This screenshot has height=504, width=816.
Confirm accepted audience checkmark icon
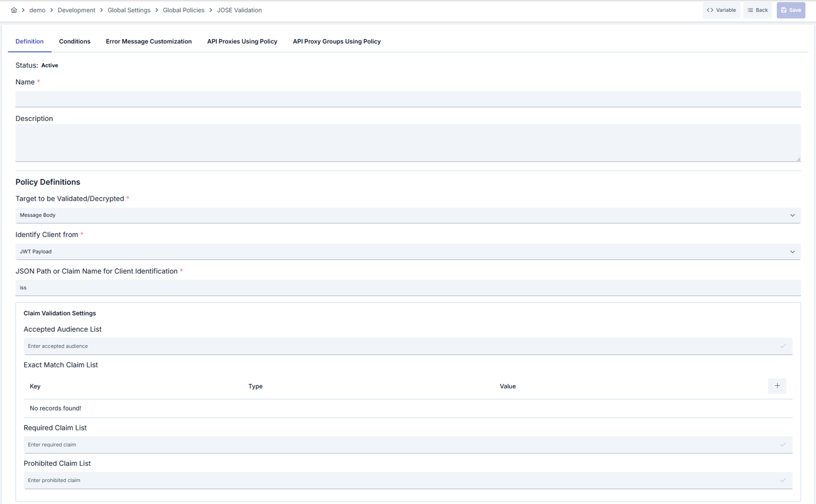[x=782, y=346]
